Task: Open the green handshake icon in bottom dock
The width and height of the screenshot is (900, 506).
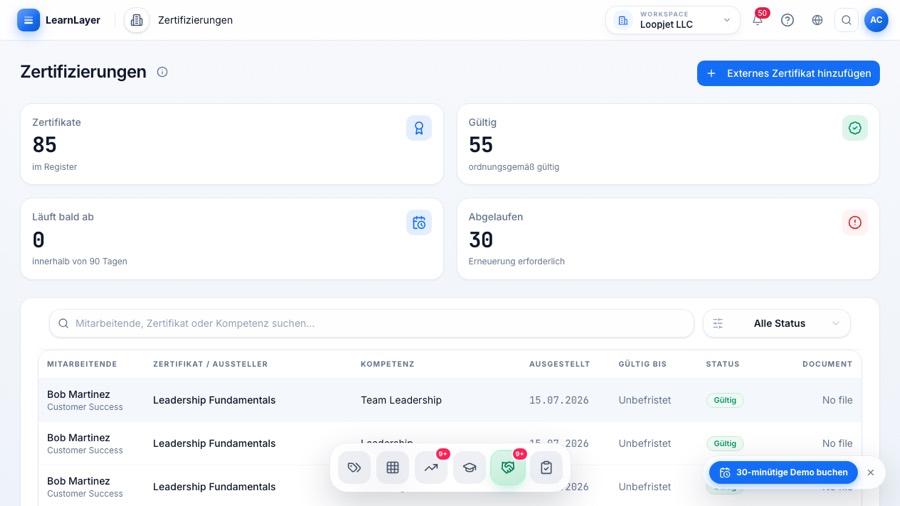Action: [507, 468]
